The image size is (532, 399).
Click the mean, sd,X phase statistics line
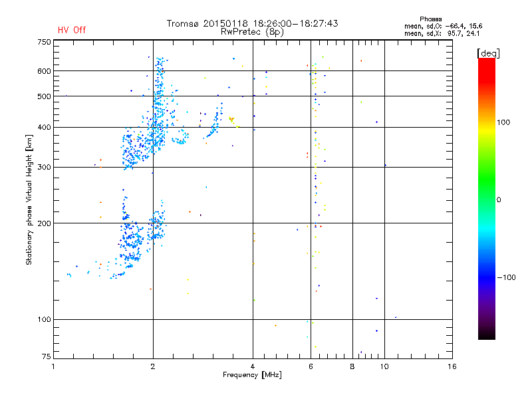(x=442, y=33)
